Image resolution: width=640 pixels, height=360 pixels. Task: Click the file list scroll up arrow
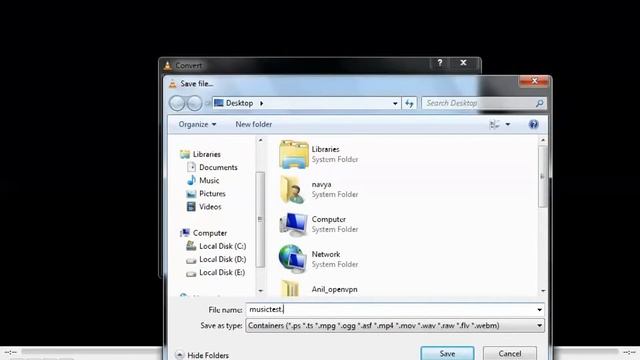(543, 140)
